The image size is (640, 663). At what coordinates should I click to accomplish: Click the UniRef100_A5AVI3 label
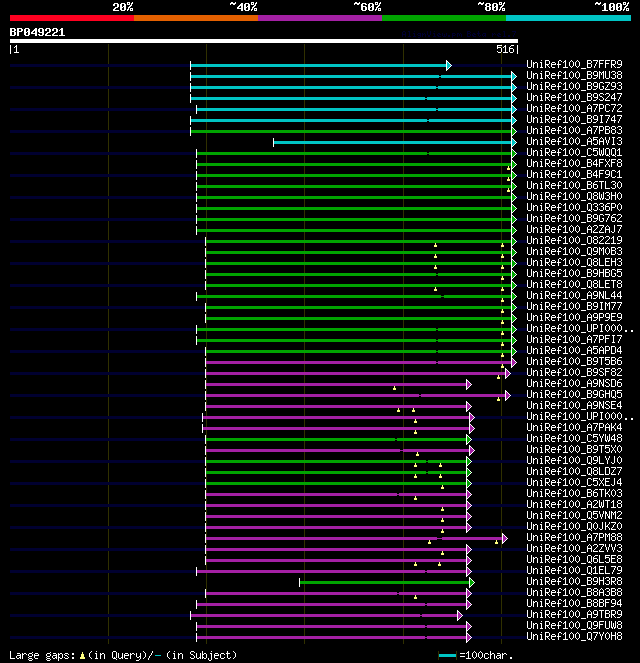point(574,141)
